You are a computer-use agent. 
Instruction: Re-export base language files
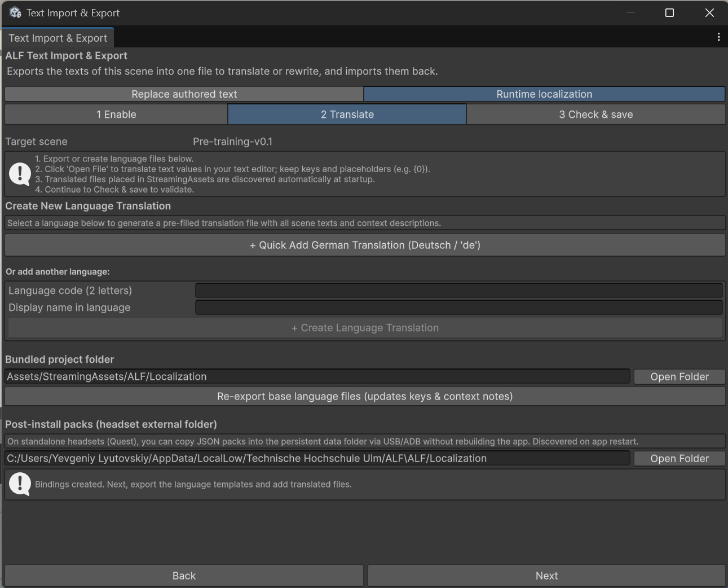(x=365, y=396)
